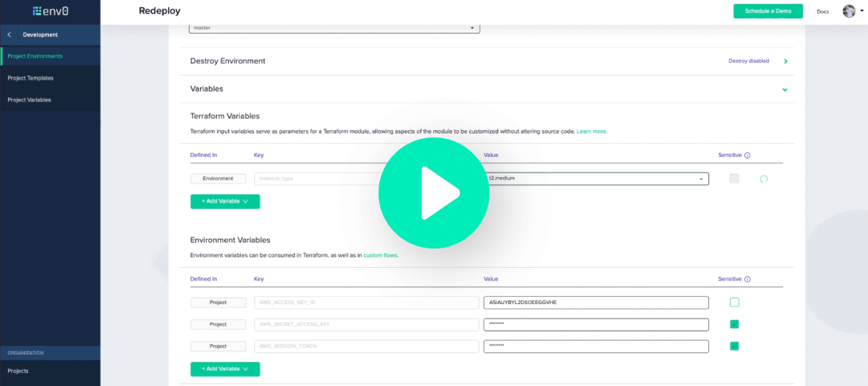This screenshot has width=868, height=386.
Task: Open the Docs link
Action: pos(823,11)
